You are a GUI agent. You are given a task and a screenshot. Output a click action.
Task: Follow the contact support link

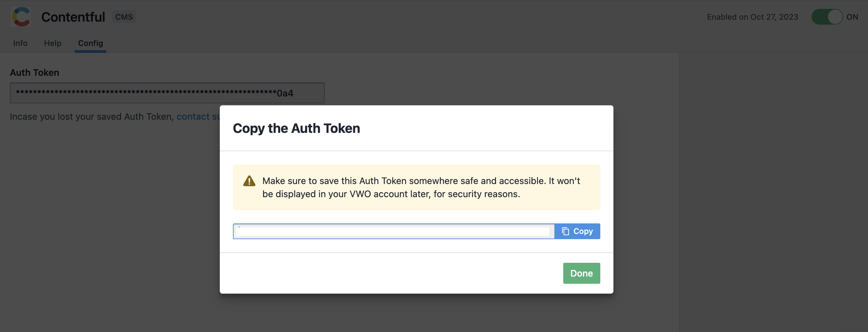click(x=198, y=116)
